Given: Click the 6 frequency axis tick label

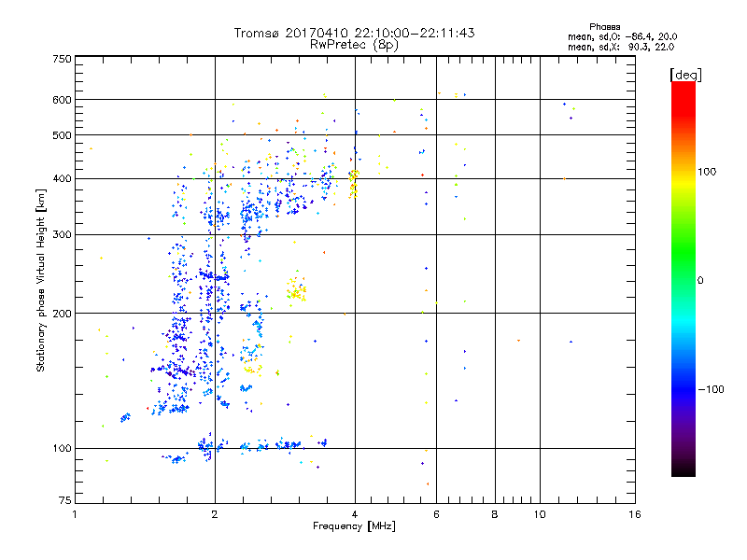Looking at the screenshot, I should tap(436, 514).
